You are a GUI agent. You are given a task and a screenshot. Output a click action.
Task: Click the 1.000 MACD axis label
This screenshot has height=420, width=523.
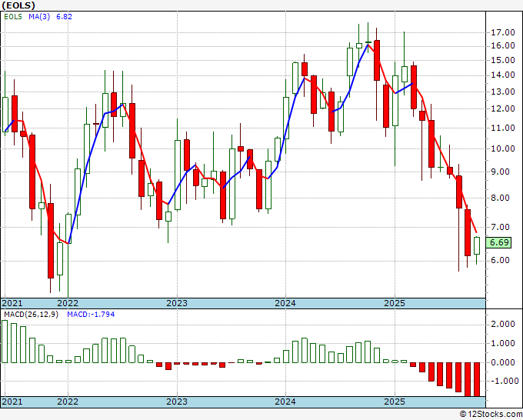[503, 343]
